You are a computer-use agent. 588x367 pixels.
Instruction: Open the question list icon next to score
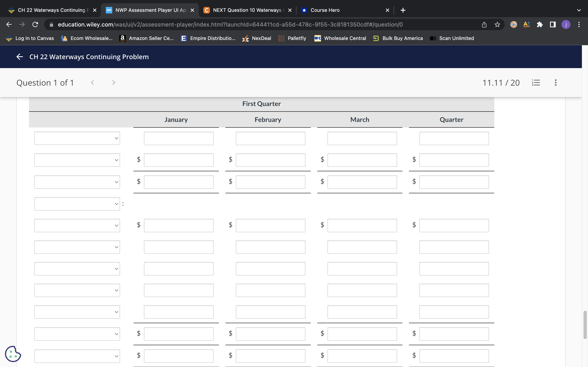(536, 83)
